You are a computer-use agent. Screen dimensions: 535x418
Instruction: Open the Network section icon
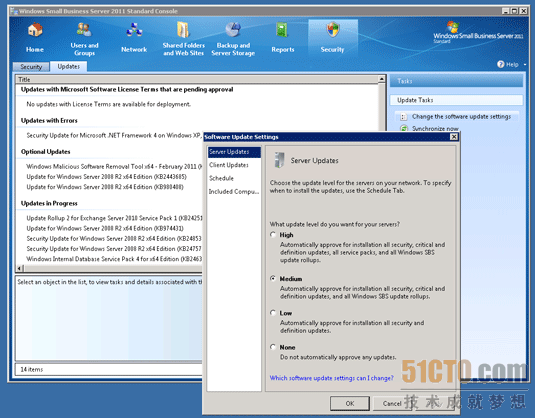click(134, 30)
